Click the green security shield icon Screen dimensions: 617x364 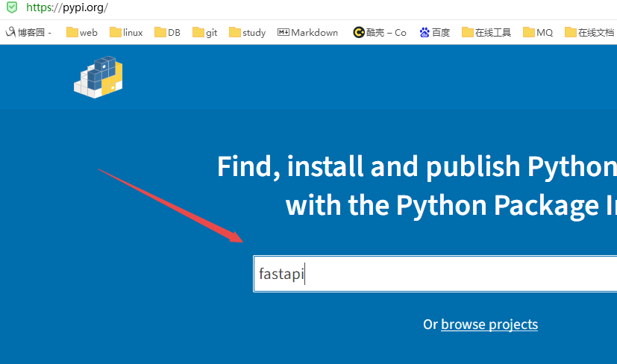(11, 8)
